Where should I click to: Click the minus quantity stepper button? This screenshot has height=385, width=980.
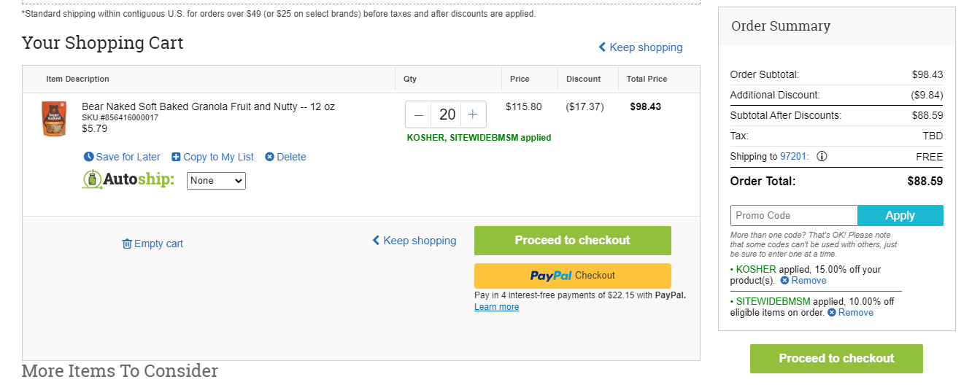[x=419, y=114]
